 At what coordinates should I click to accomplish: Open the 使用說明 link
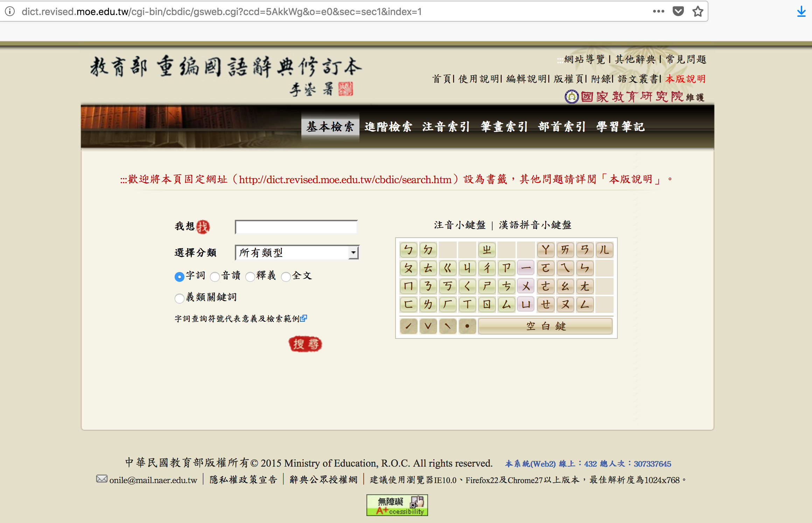click(x=479, y=79)
